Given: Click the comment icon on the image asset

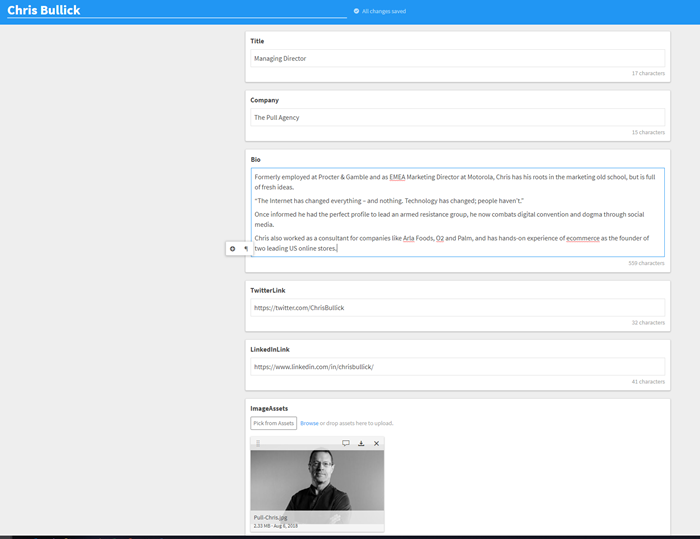Looking at the screenshot, I should (x=346, y=443).
